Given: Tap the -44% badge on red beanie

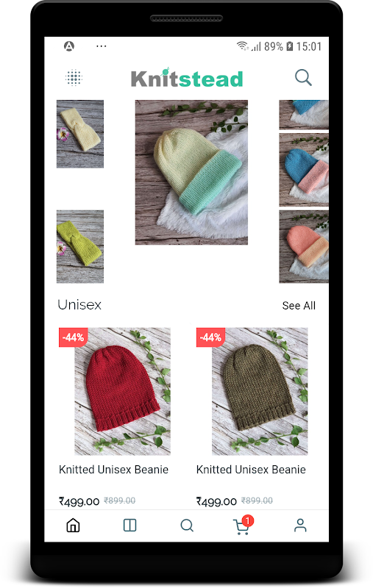Looking at the screenshot, I should [74, 337].
